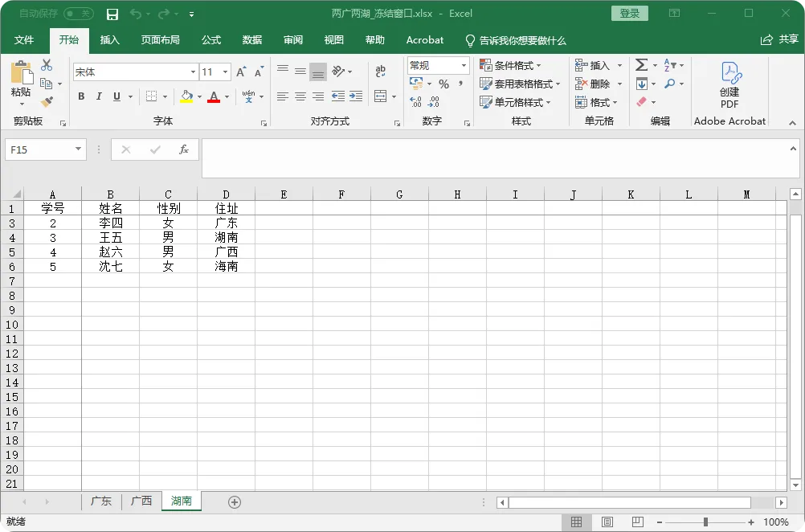Click the Cut scissors icon
Screen dimensions: 805x532
[47, 65]
